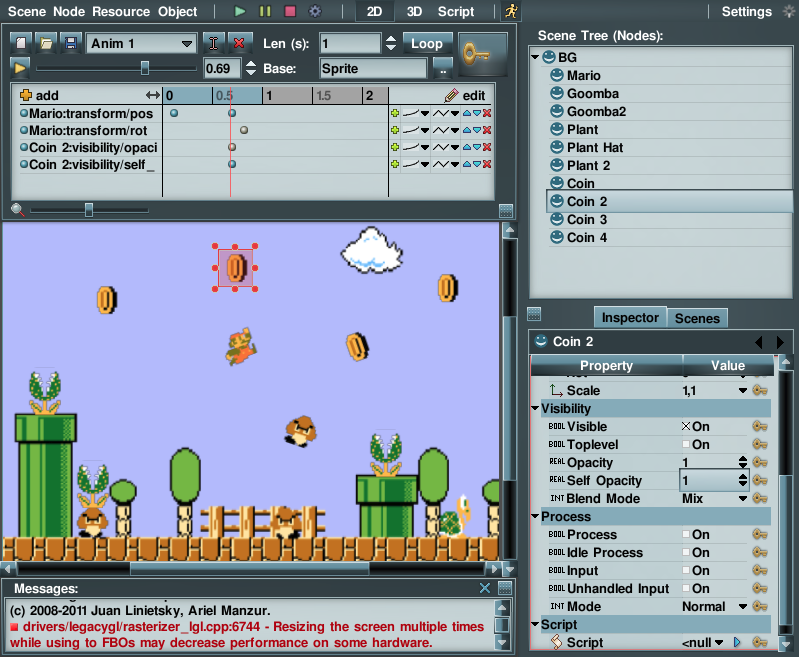Play the animation with the yellow play arrow

click(x=20, y=68)
